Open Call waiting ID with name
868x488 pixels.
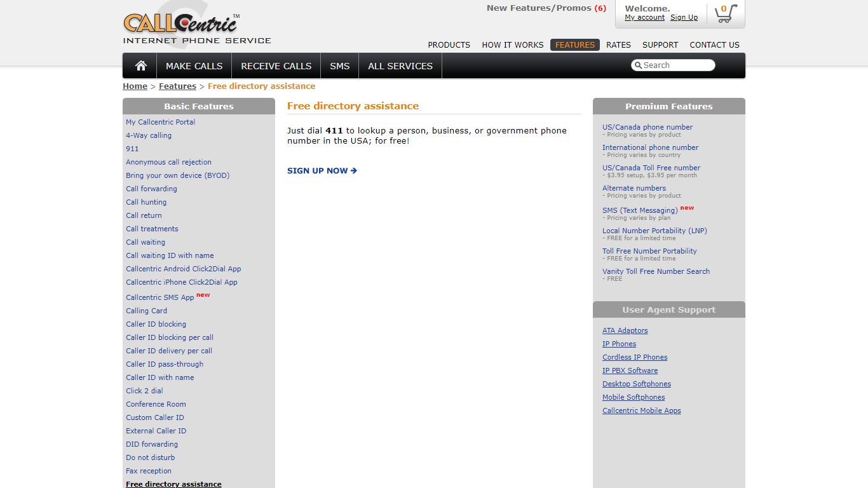point(170,255)
